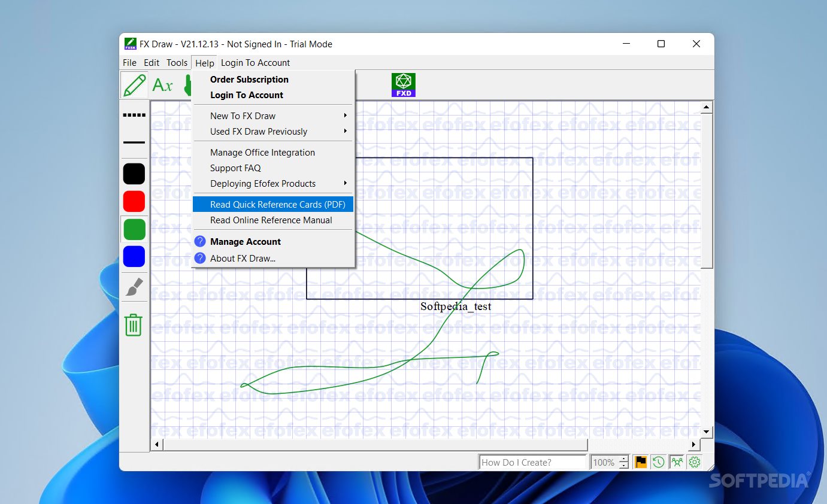The height and width of the screenshot is (504, 827).
Task: Open the green settings gear icon
Action: point(695,462)
